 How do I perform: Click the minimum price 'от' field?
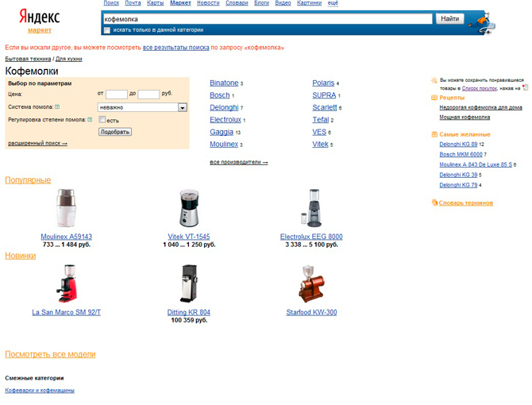(117, 94)
